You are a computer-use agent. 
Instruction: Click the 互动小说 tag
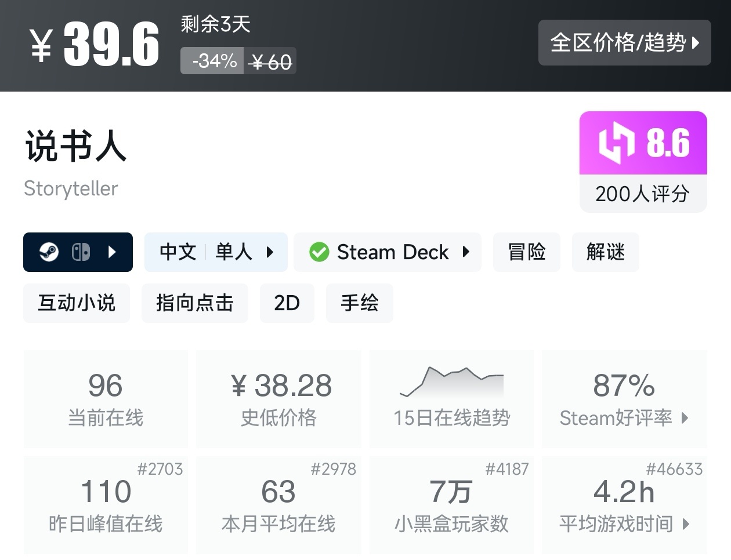click(x=76, y=303)
